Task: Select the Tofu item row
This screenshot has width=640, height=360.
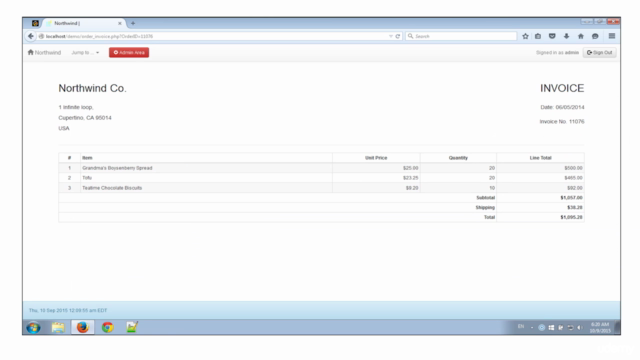Action: coord(321,178)
